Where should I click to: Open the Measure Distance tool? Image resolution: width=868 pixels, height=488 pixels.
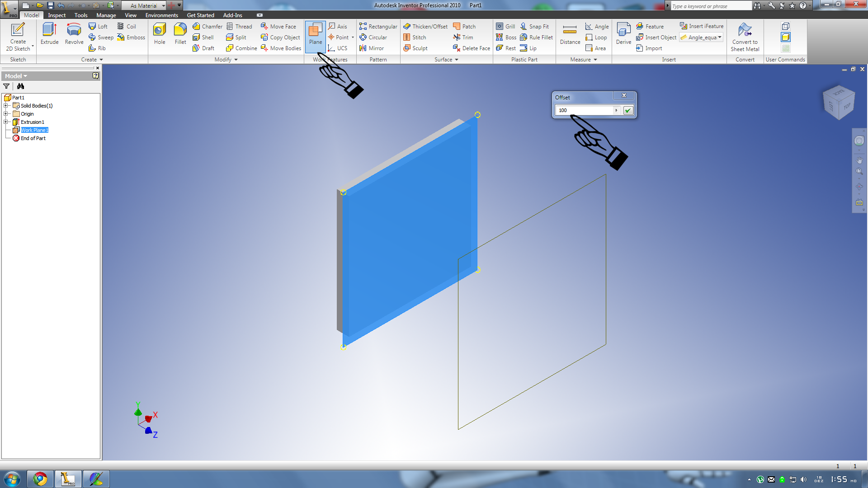570,34
